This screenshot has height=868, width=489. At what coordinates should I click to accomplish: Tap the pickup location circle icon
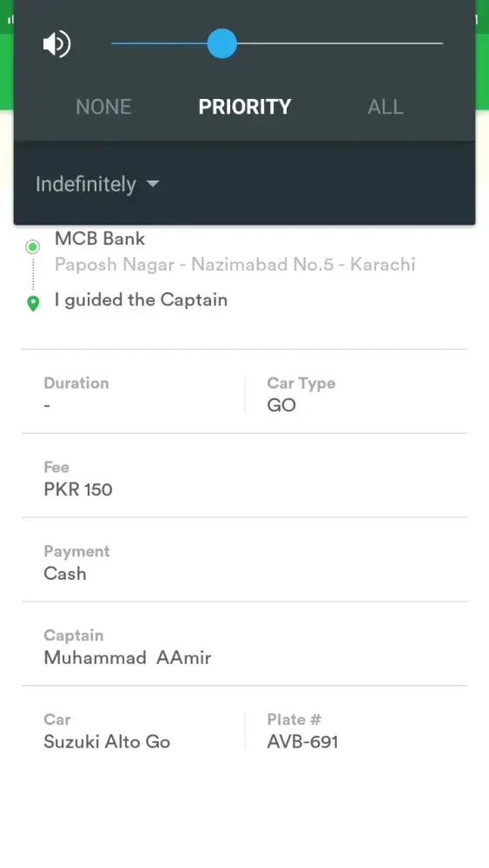pyautogui.click(x=33, y=247)
